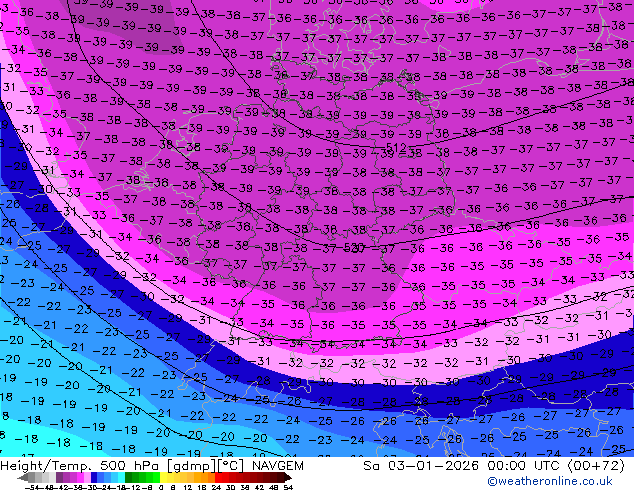
Task: Open the weatheronline.co.uk copyright link
Action: tap(550, 481)
